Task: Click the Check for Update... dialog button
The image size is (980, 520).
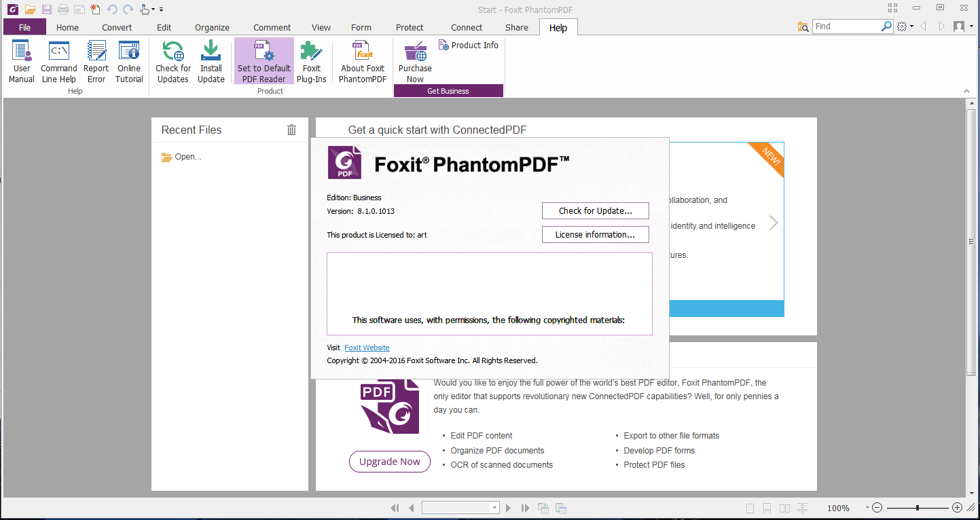Action: 596,210
